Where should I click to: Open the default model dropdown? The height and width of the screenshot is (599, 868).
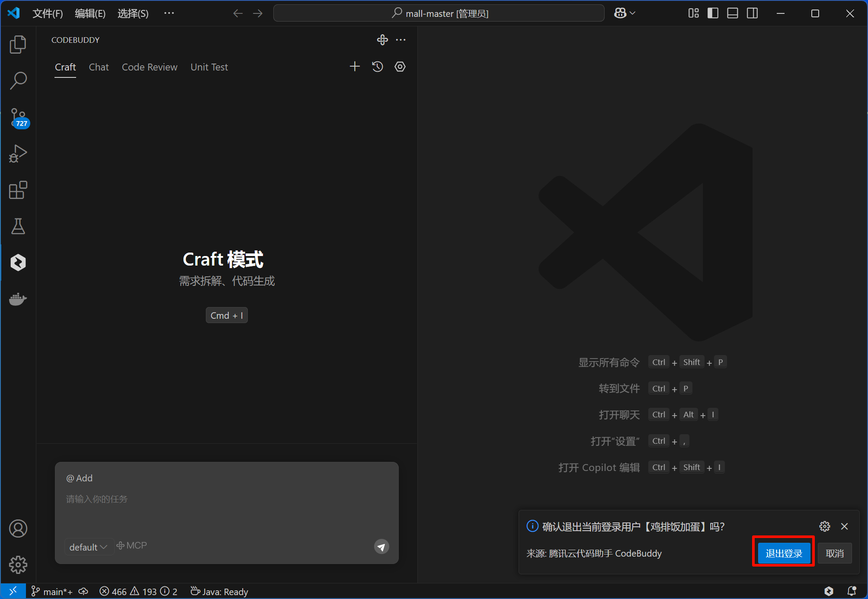tap(88, 547)
